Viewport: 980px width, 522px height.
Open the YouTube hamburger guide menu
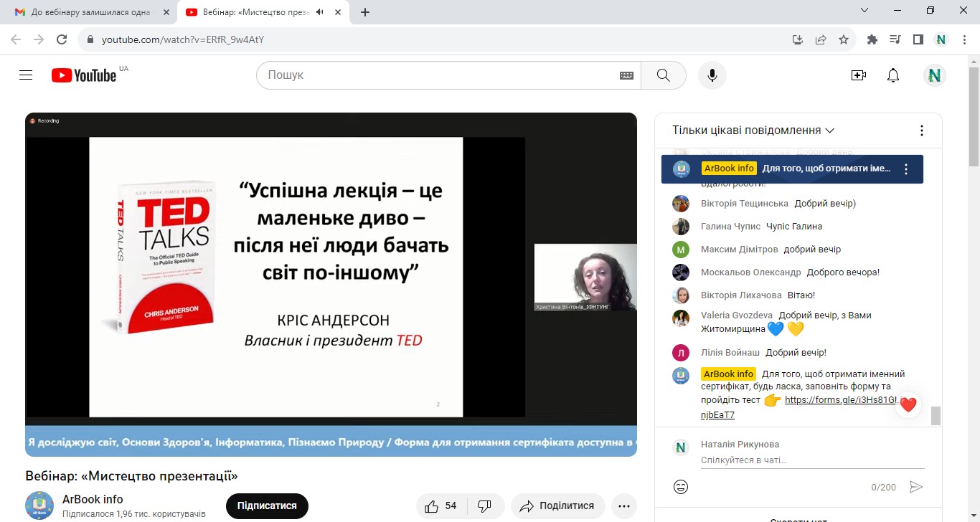tap(26, 75)
